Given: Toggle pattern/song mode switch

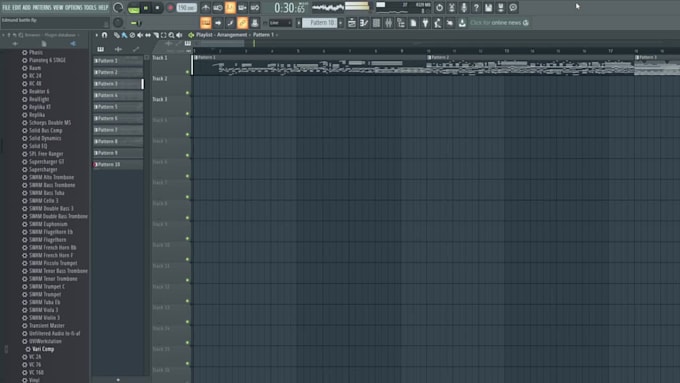Looking at the screenshot, I should pyautogui.click(x=134, y=8).
